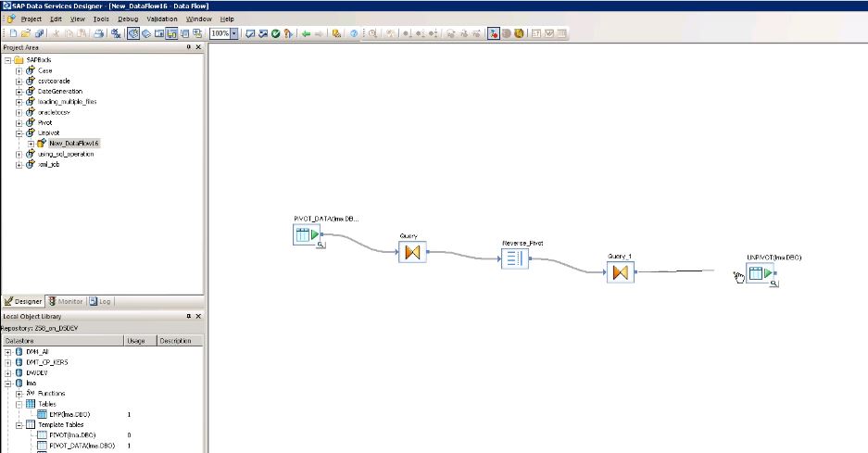Click the blue Help question mark icon
The image size is (868, 453).
pos(354,33)
